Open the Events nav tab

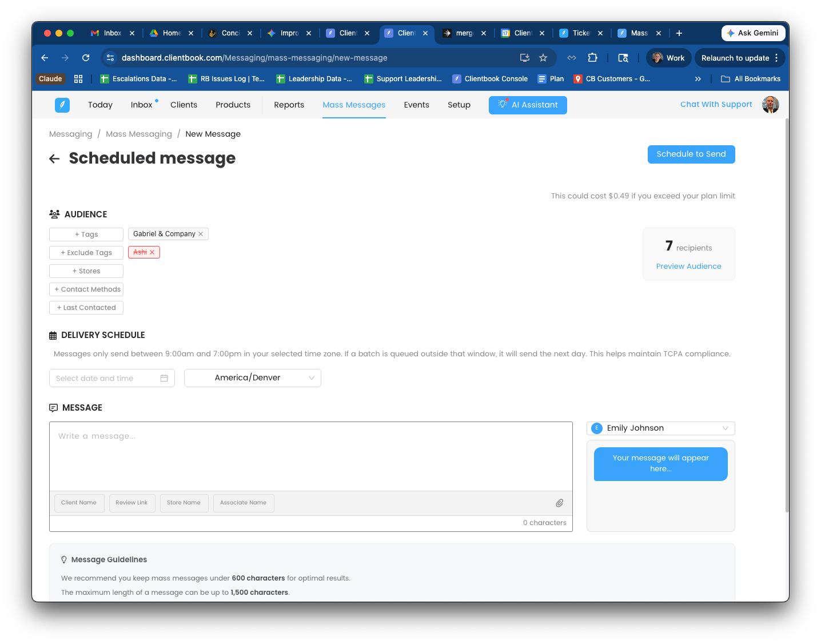tap(416, 105)
